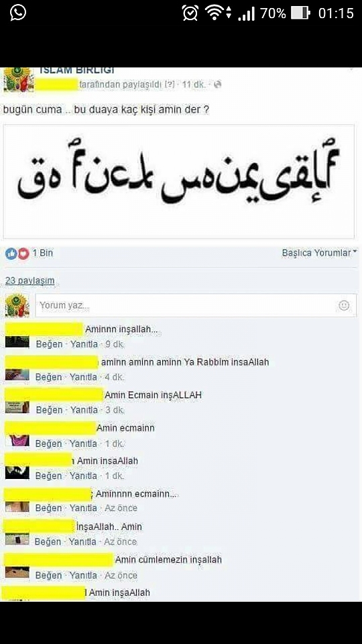Tap the alarm clock status icon
The height and width of the screenshot is (644, 362).
click(190, 13)
